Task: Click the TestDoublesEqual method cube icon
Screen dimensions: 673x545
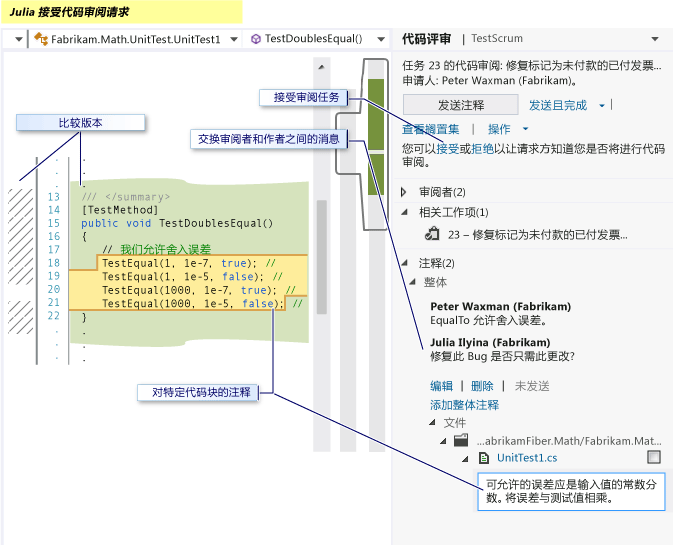Action: pos(256,39)
